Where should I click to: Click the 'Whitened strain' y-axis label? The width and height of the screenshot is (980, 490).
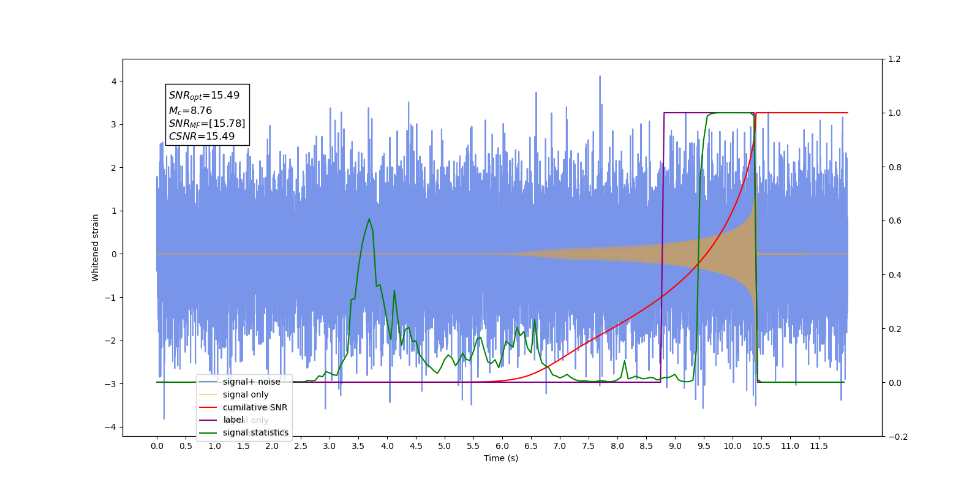(96, 247)
